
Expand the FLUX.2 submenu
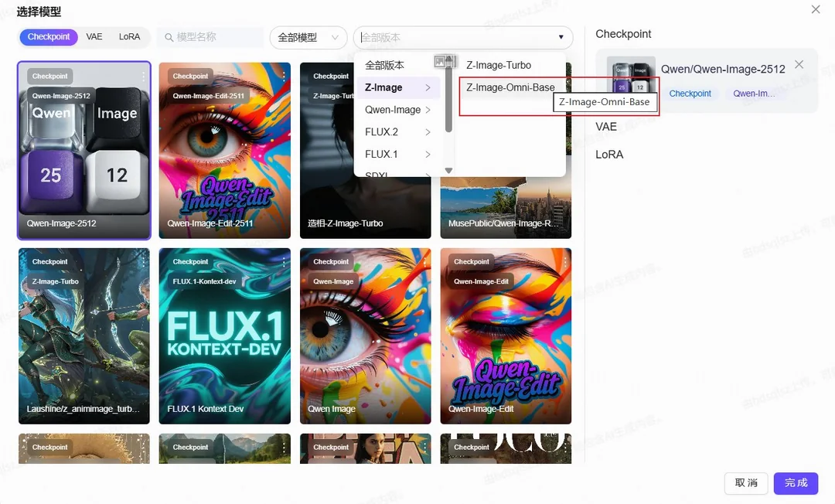click(397, 132)
